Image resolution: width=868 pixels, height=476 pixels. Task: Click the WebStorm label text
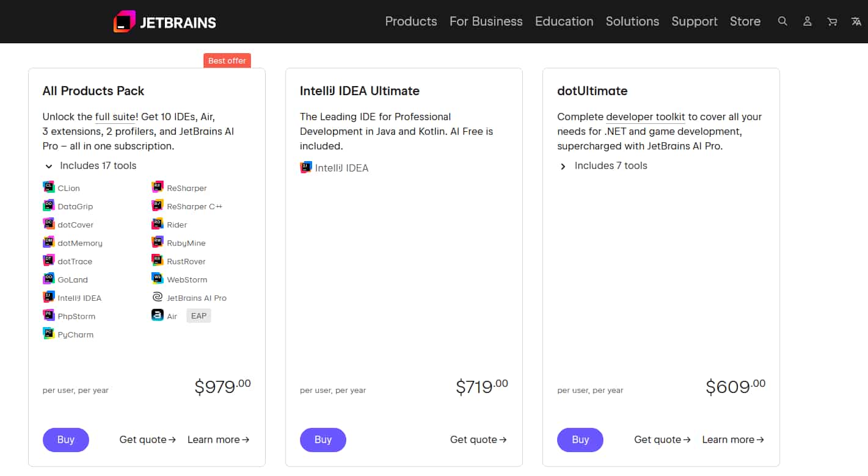[187, 279]
